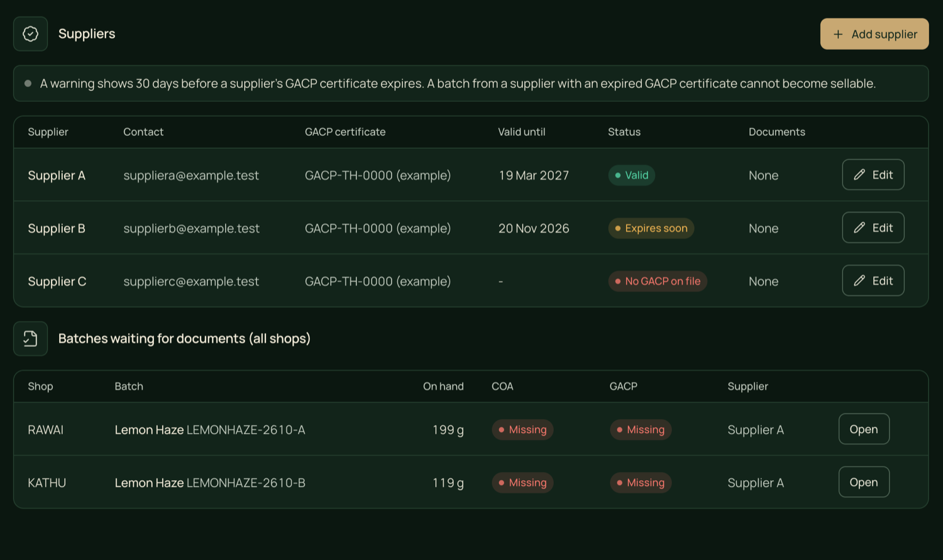This screenshot has height=560, width=943.
Task: Click the COA Missing badge for KATHU
Action: pos(522,483)
